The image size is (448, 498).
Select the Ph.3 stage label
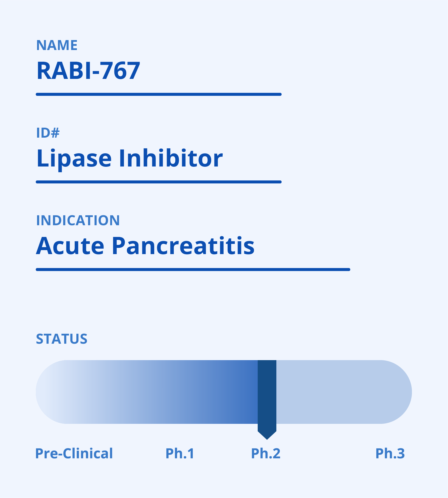[390, 453]
